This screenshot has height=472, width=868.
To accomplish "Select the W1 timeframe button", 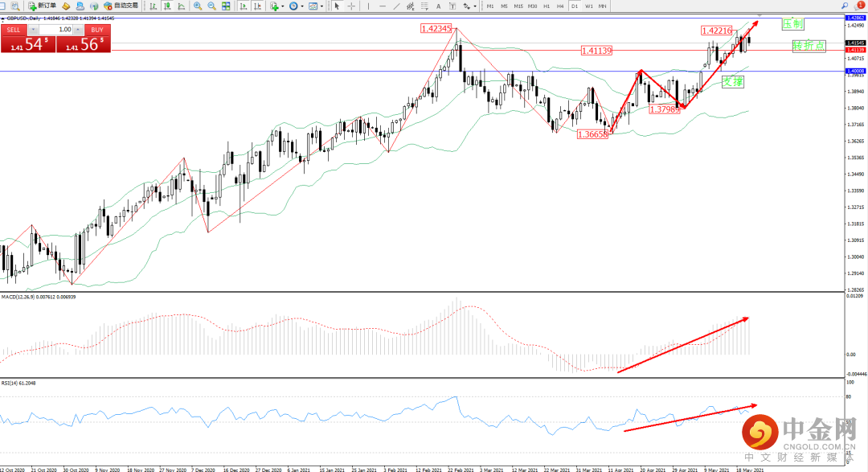I will [589, 6].
